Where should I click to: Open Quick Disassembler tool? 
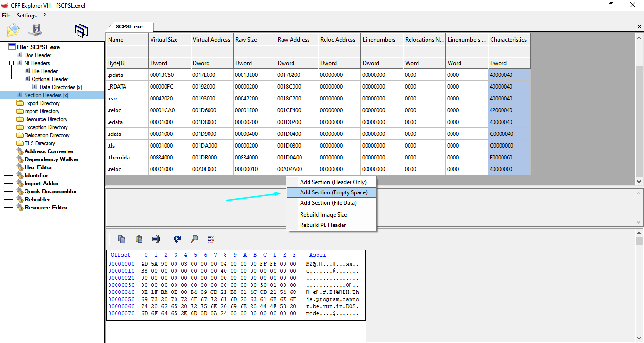[51, 192]
